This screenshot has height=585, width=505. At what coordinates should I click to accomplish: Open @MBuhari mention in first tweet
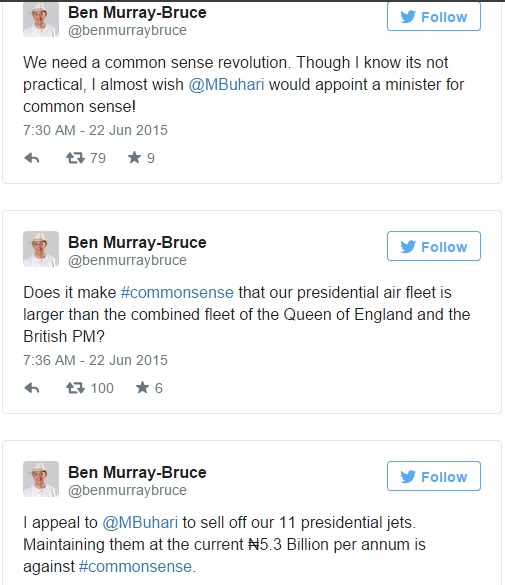[x=226, y=85]
